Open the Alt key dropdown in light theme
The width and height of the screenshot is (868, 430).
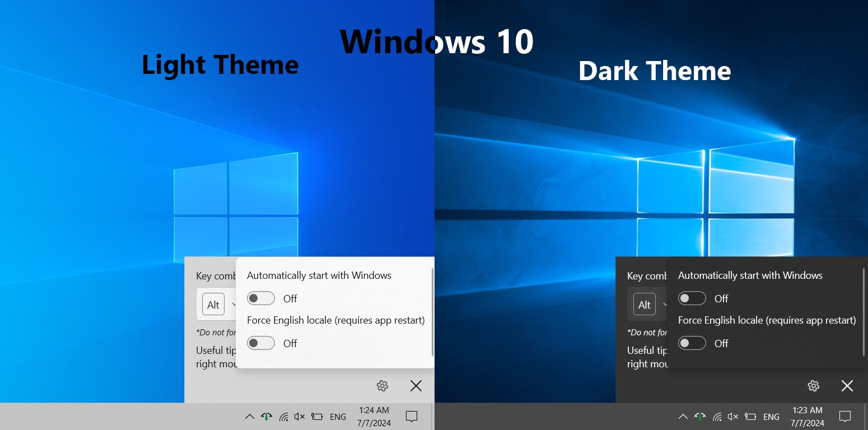point(217,305)
